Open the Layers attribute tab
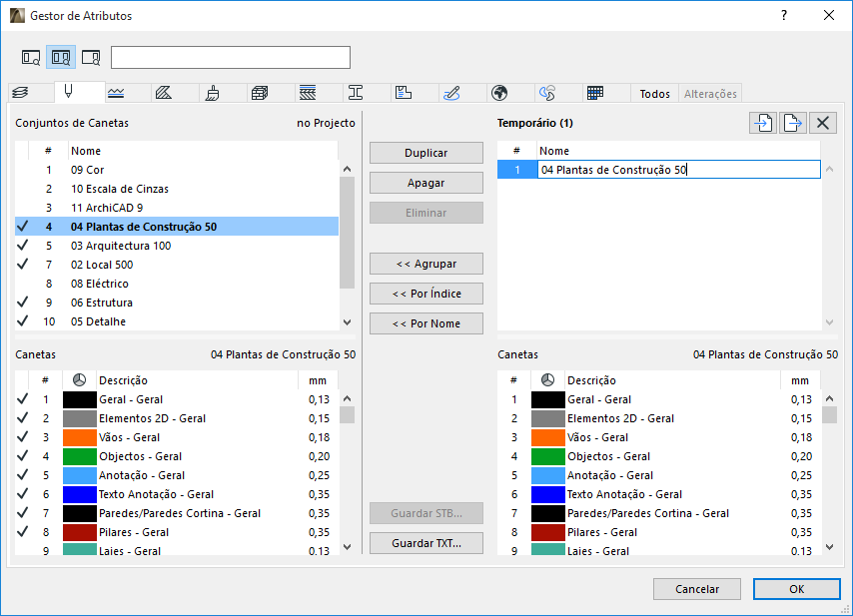Image resolution: width=853 pixels, height=616 pixels. (18, 93)
